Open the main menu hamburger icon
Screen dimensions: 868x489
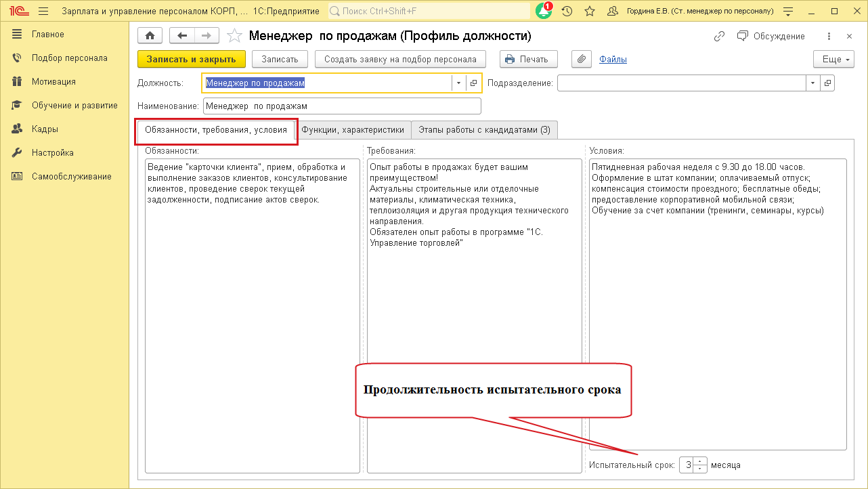click(43, 11)
